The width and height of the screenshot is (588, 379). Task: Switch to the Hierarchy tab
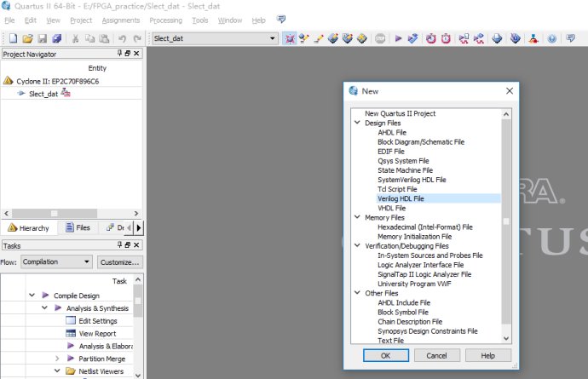coord(28,227)
